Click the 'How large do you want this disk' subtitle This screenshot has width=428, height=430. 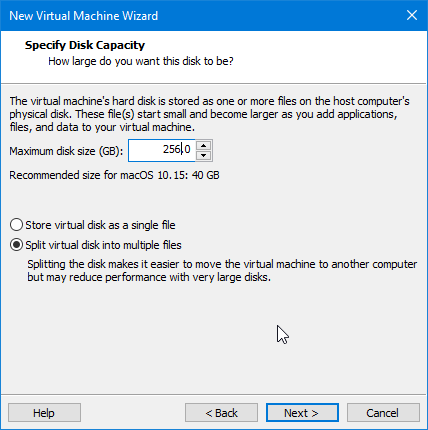[141, 61]
